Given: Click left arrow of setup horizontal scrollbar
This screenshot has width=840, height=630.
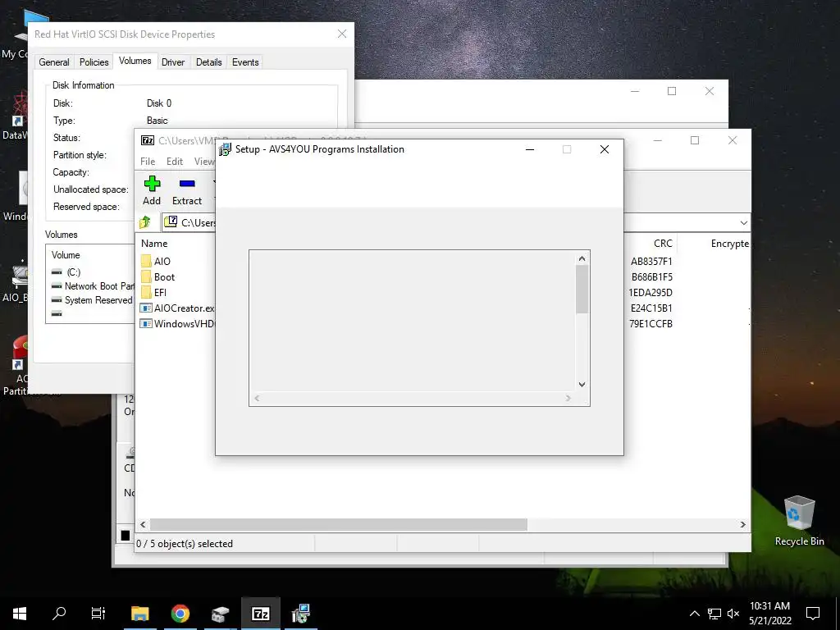Looking at the screenshot, I should click(257, 398).
